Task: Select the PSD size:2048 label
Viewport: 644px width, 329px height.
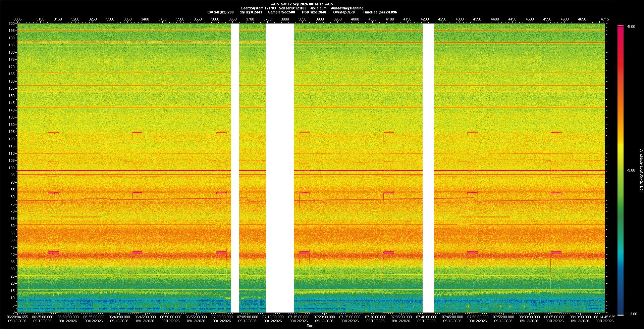Action: coord(314,12)
